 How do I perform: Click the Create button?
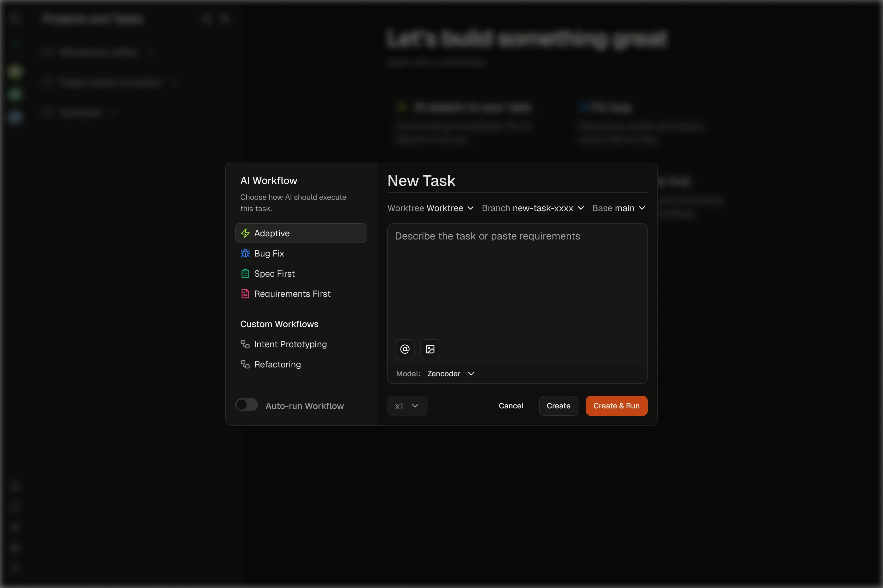(x=558, y=405)
